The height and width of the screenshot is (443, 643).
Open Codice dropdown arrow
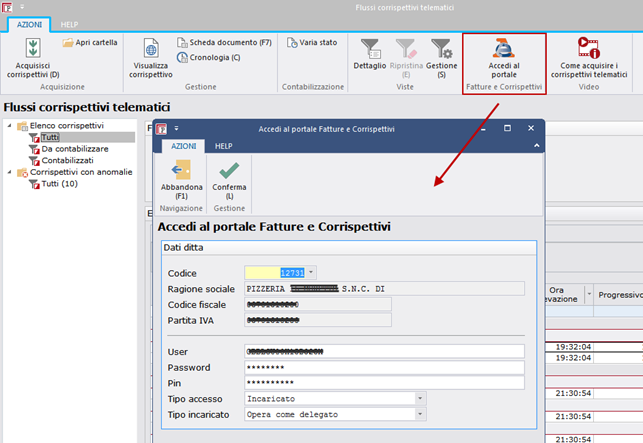pyautogui.click(x=311, y=272)
